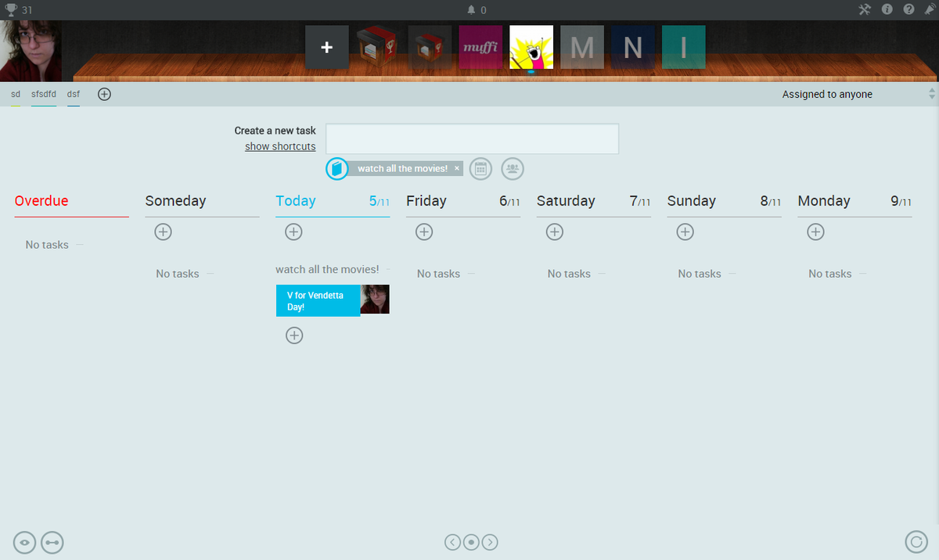Open the V for Vendetta Day! task
The width and height of the screenshot is (939, 560).
(318, 300)
